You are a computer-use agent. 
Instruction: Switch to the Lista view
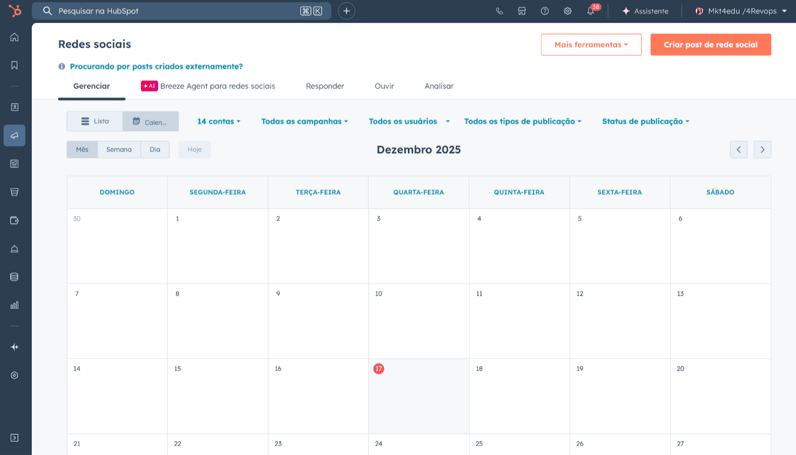point(95,121)
